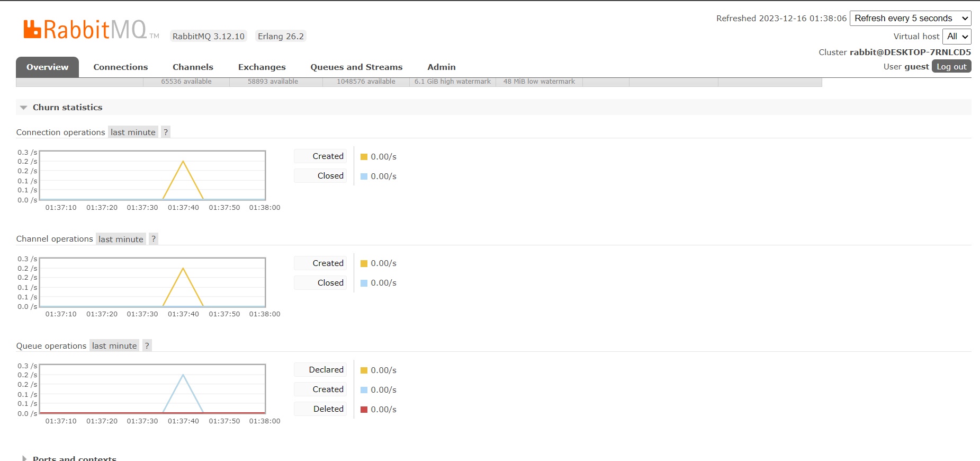Click the Connection operations chart

pyautogui.click(x=152, y=176)
